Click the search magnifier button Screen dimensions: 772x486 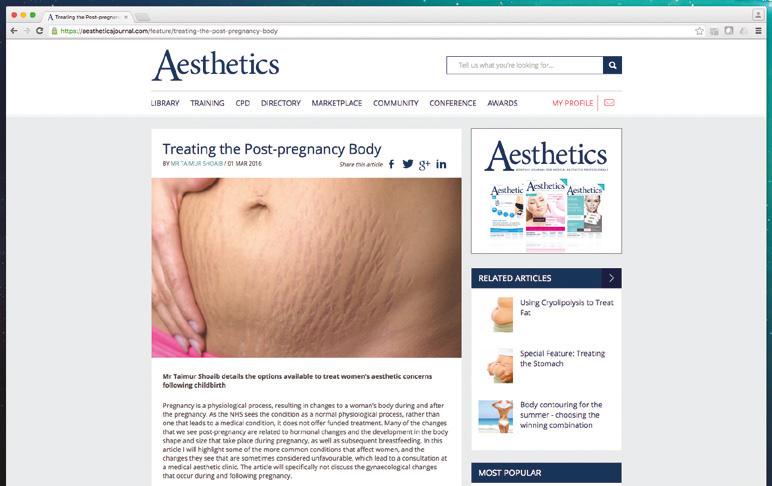tap(612, 65)
